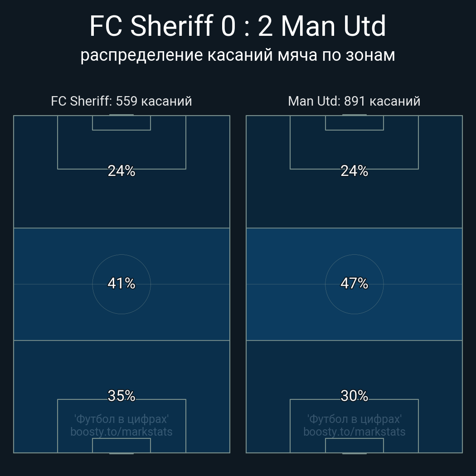Click 'Футбол в цифрах' watermark on right pitch
476x476 pixels.
pos(354,419)
